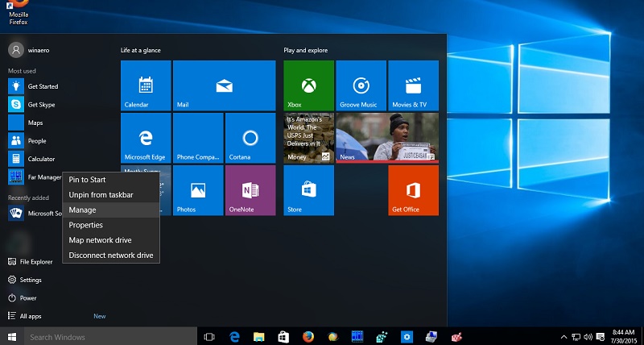
Task: Open the Cortana tile
Action: pyautogui.click(x=250, y=138)
